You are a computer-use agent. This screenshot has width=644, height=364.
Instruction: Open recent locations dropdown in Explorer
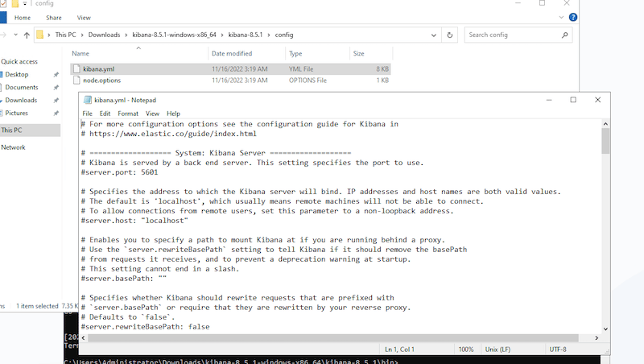click(15, 35)
